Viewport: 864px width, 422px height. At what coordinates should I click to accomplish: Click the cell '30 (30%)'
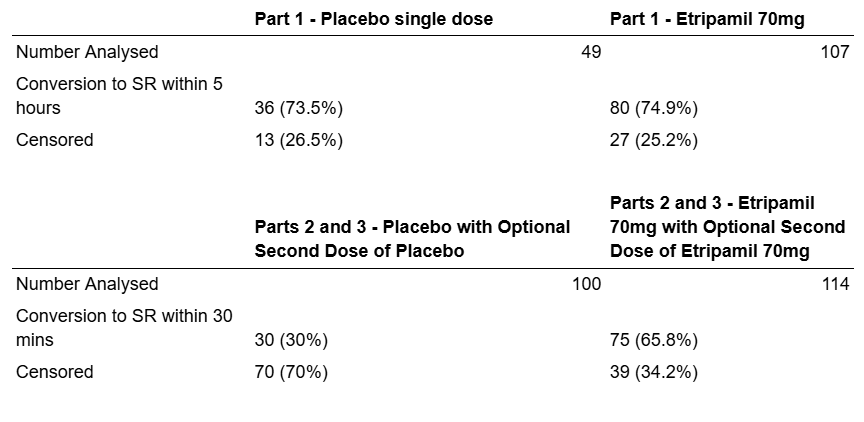click(x=291, y=340)
